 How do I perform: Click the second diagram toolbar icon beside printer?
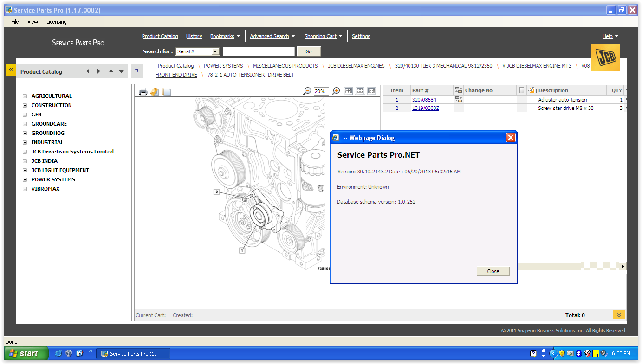tap(155, 91)
